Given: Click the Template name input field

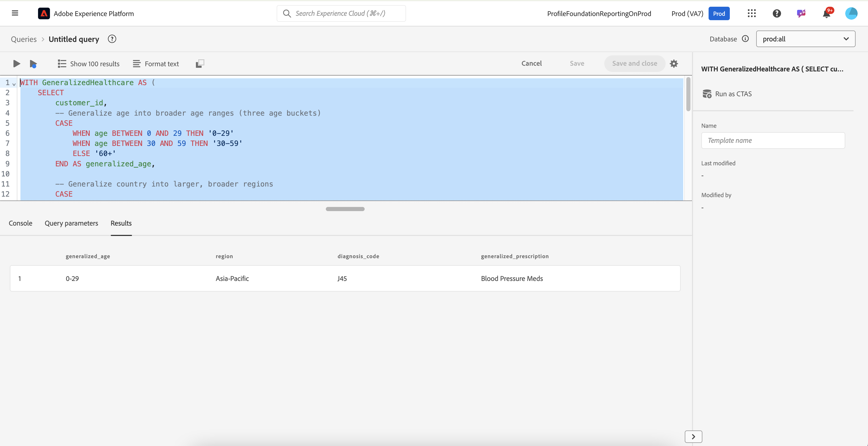Looking at the screenshot, I should (x=773, y=140).
